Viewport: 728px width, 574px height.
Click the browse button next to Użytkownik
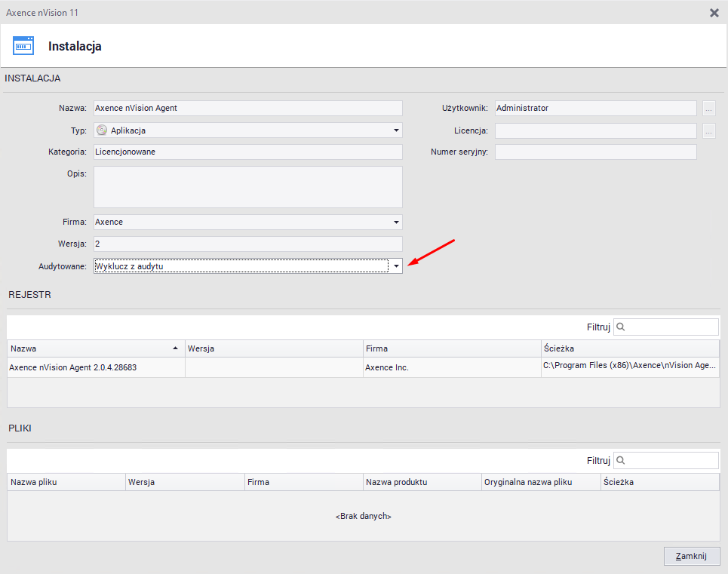708,109
